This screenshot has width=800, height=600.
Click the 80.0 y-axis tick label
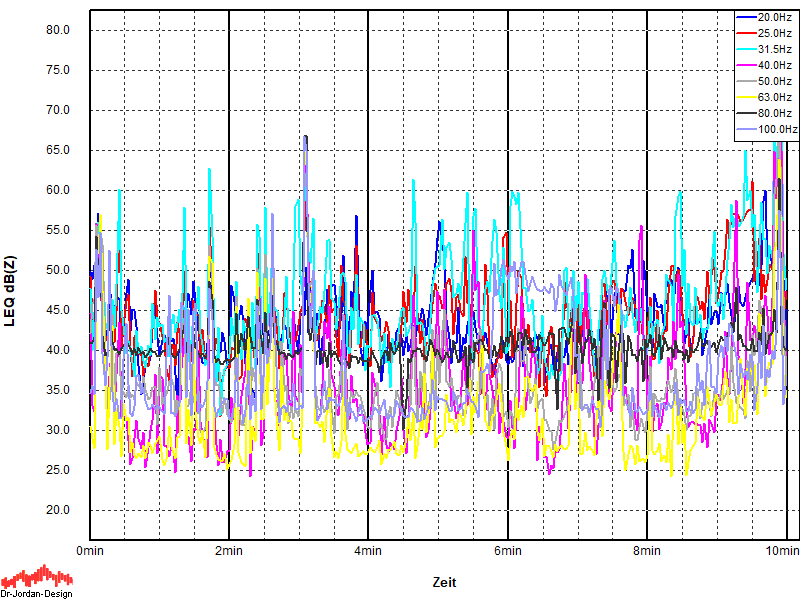coord(59,30)
